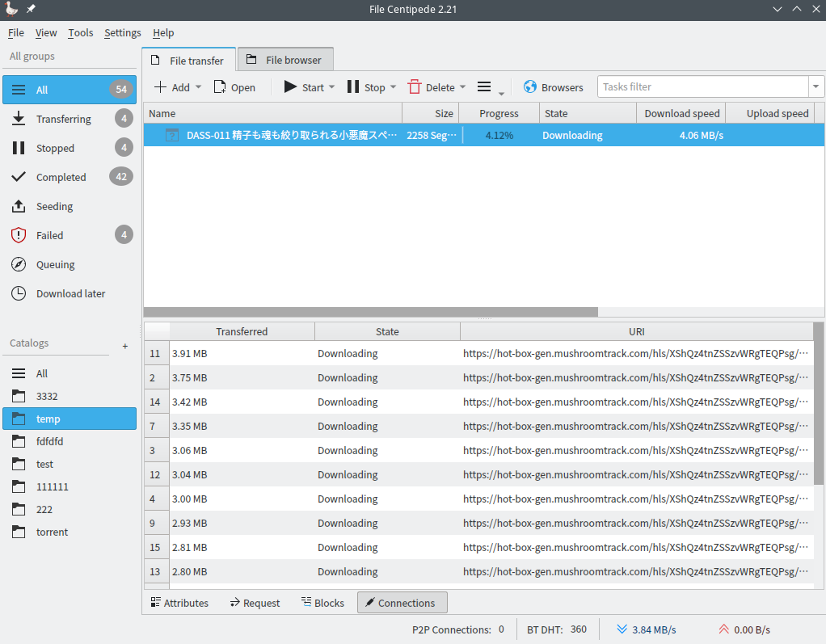Select the All catalogs entry
Screen dimensions: 826x644
70,373
